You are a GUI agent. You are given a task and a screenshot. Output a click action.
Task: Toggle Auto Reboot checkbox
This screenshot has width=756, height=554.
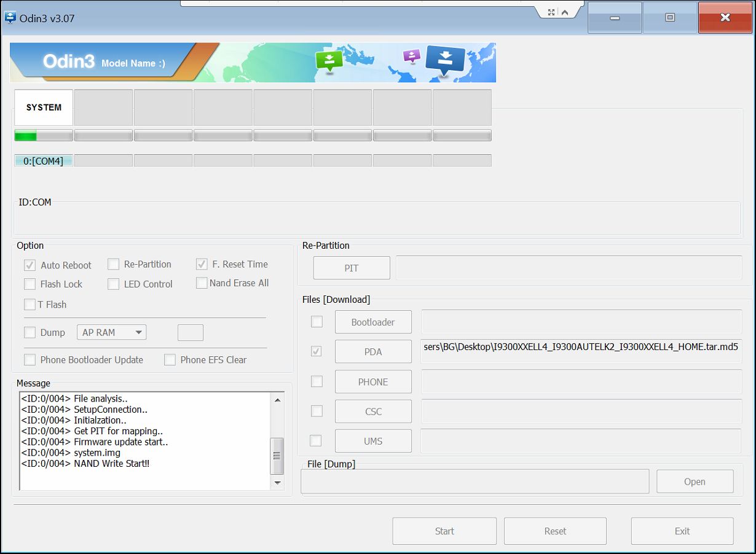(x=30, y=265)
